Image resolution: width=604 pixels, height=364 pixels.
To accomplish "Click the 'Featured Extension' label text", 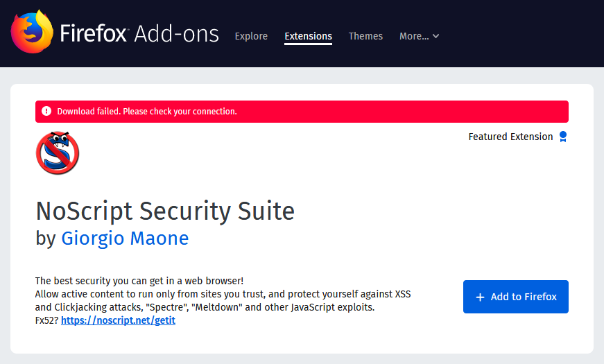I will 510,137.
